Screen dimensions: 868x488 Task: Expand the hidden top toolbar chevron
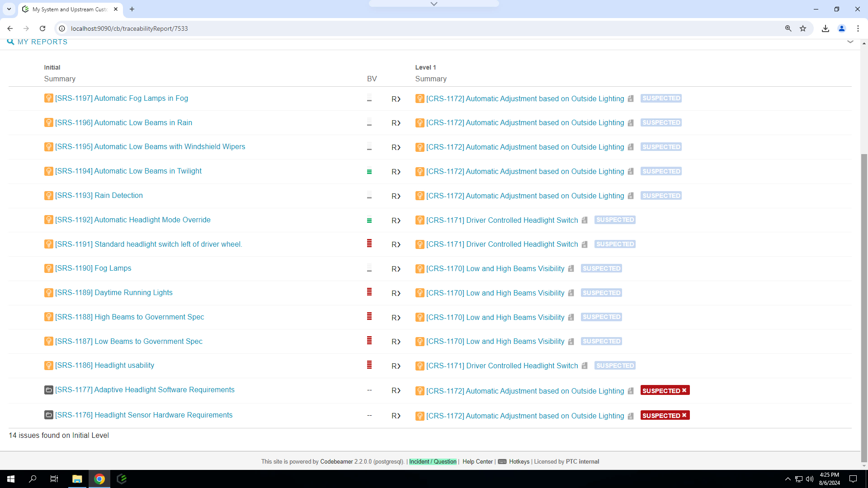click(x=434, y=4)
